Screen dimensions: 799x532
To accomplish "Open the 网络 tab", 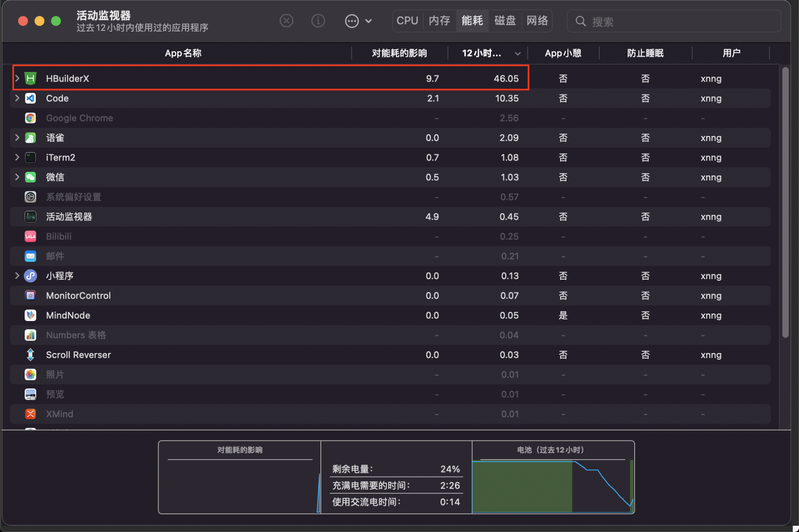I will [x=537, y=21].
